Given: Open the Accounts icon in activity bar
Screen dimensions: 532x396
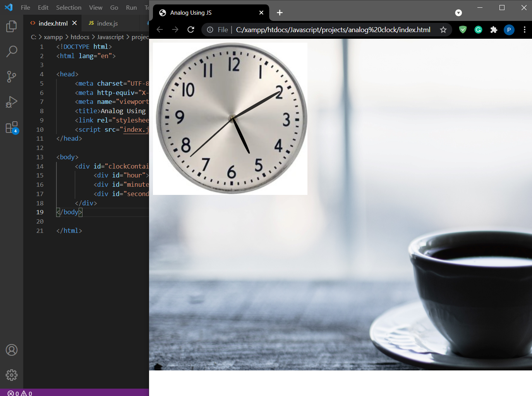Looking at the screenshot, I should point(12,350).
